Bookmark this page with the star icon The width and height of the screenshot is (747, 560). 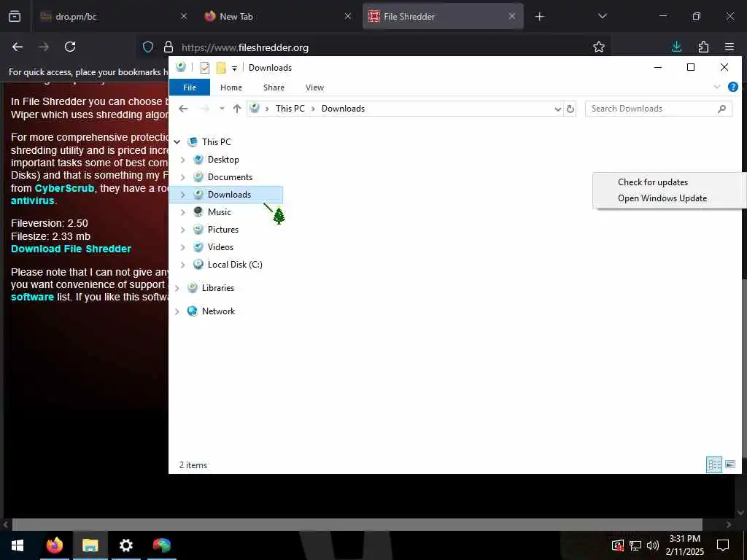click(599, 47)
